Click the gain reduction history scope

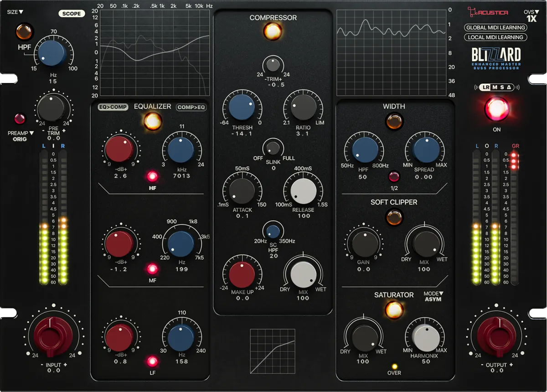click(x=391, y=52)
